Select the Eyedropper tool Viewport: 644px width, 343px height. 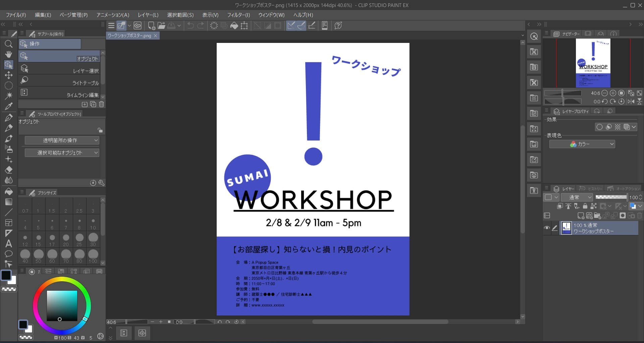coord(9,106)
